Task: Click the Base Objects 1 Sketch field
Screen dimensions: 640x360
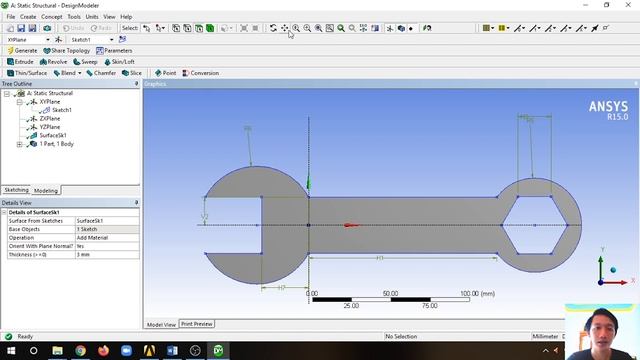Action: coord(107,229)
